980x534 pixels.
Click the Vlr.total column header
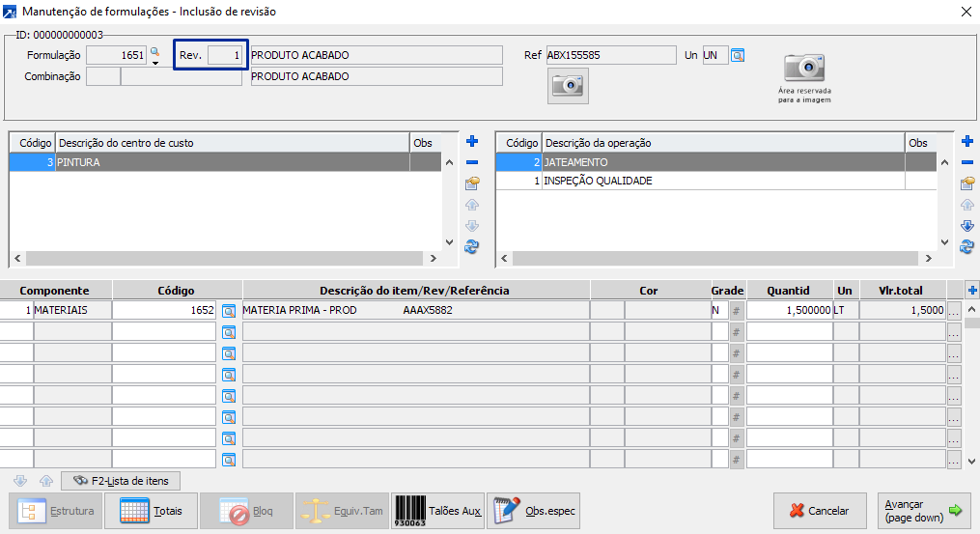[901, 290]
